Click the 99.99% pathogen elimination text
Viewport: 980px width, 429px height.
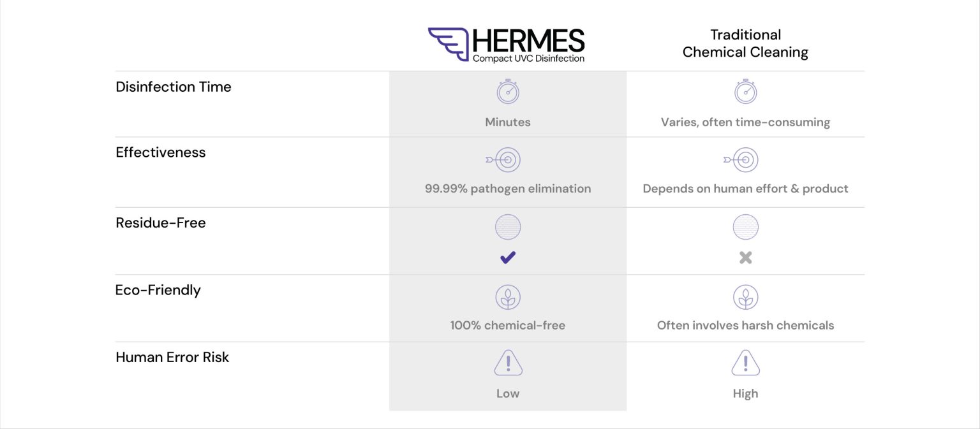[x=508, y=189]
